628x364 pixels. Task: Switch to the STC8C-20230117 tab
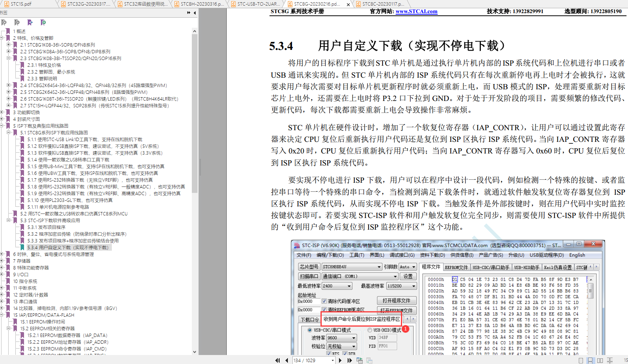point(383,4)
